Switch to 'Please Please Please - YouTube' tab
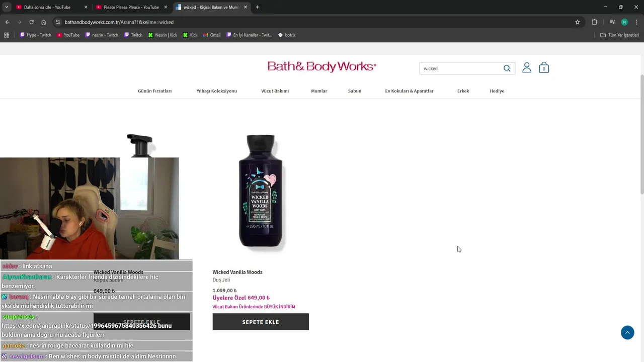This screenshot has height=362, width=644. click(x=131, y=7)
